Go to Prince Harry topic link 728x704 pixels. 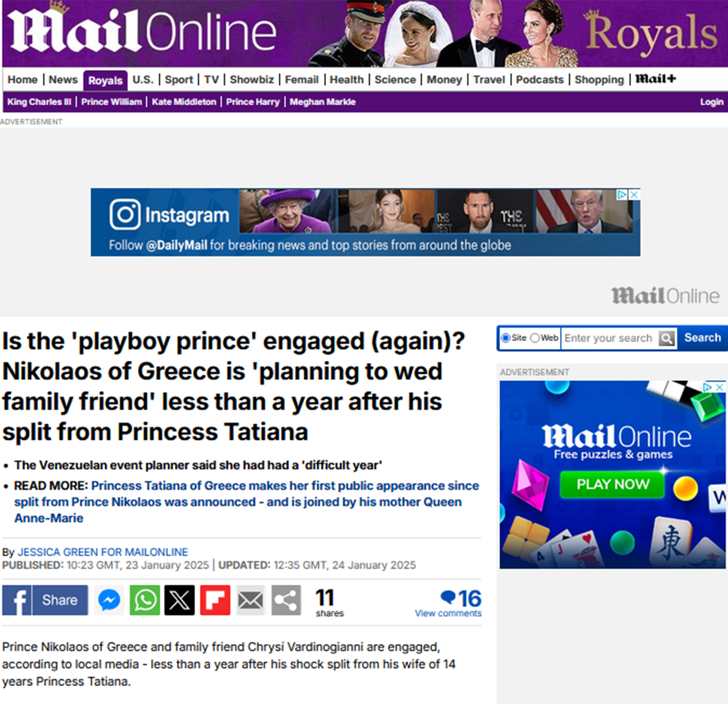coord(253,102)
